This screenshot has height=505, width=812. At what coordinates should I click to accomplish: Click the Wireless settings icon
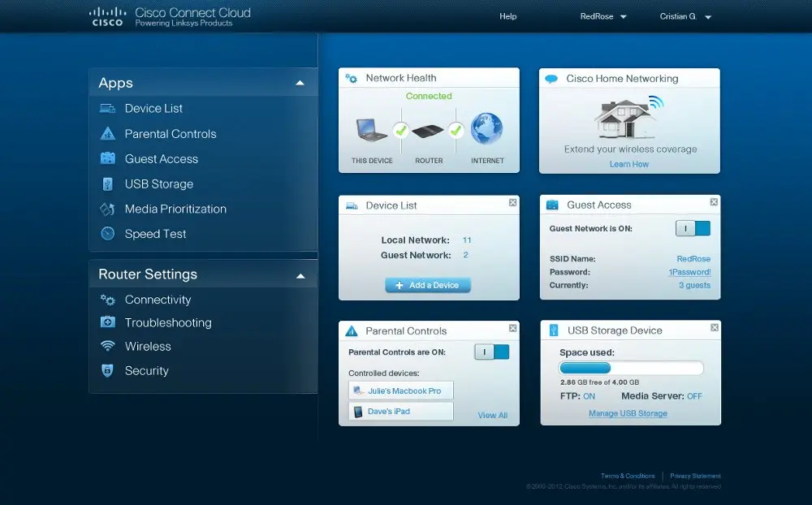point(109,346)
